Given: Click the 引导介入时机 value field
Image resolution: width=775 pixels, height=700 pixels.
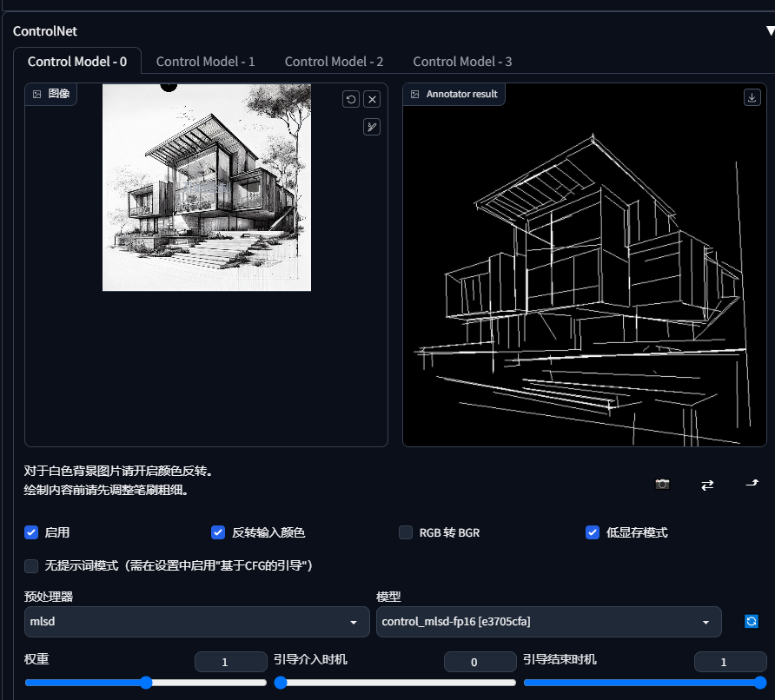Looking at the screenshot, I should click(x=480, y=662).
